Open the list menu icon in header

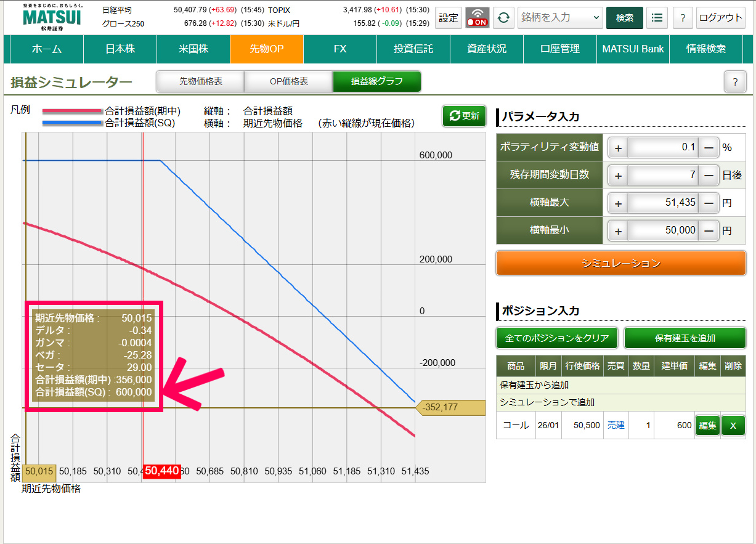tap(657, 18)
